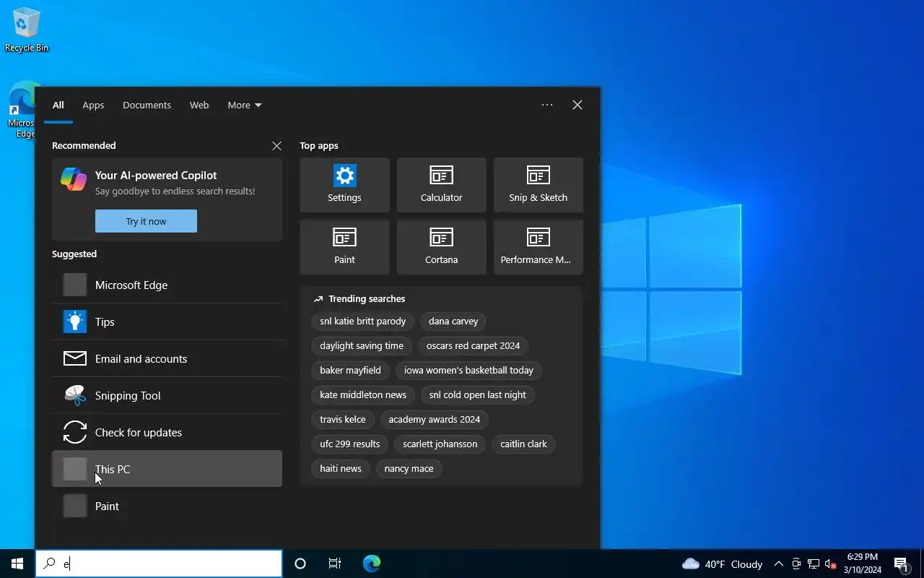Open This PC suggestion
Image resolution: width=924 pixels, height=578 pixels.
(167, 469)
